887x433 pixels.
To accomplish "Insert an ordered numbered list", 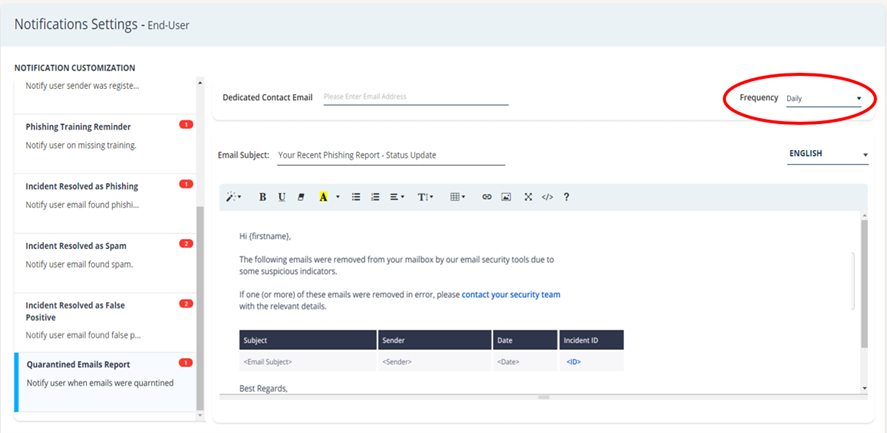I will pos(374,197).
